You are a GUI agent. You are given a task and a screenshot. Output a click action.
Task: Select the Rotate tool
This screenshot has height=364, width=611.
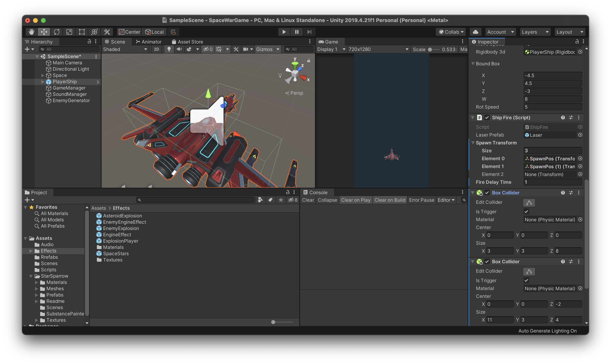click(57, 32)
